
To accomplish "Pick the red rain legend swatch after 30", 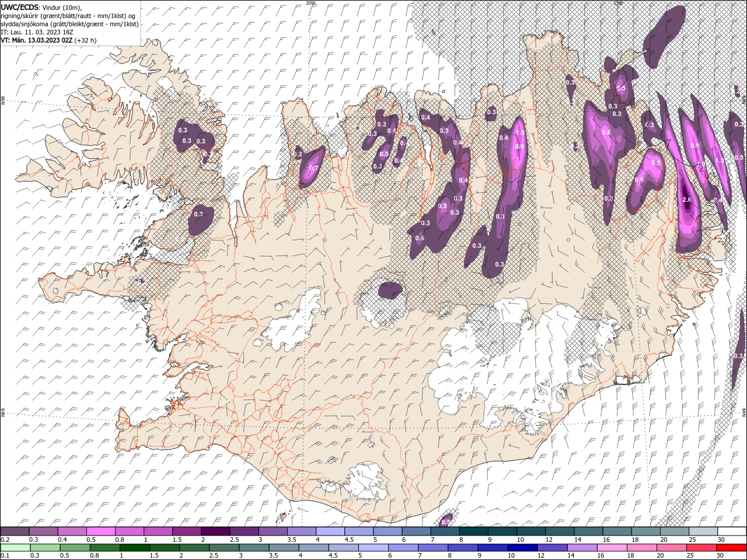I will coord(731,548).
